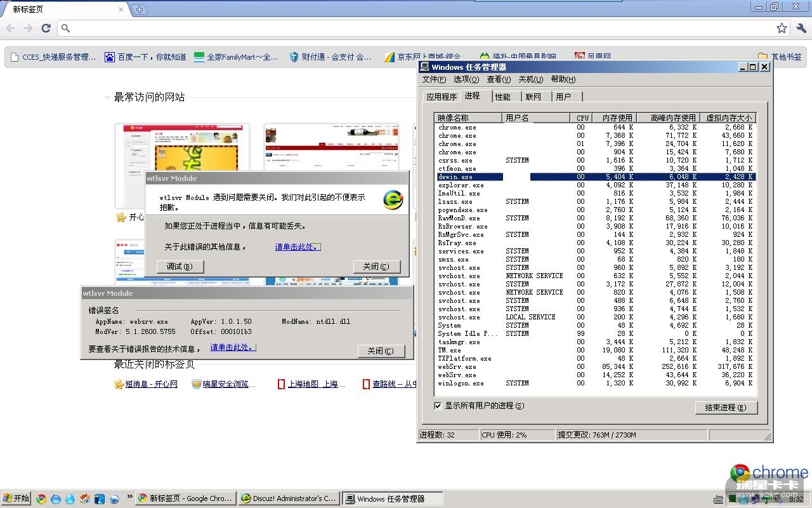
Task: Select the taskmgr.exe process row
Action: (x=595, y=342)
